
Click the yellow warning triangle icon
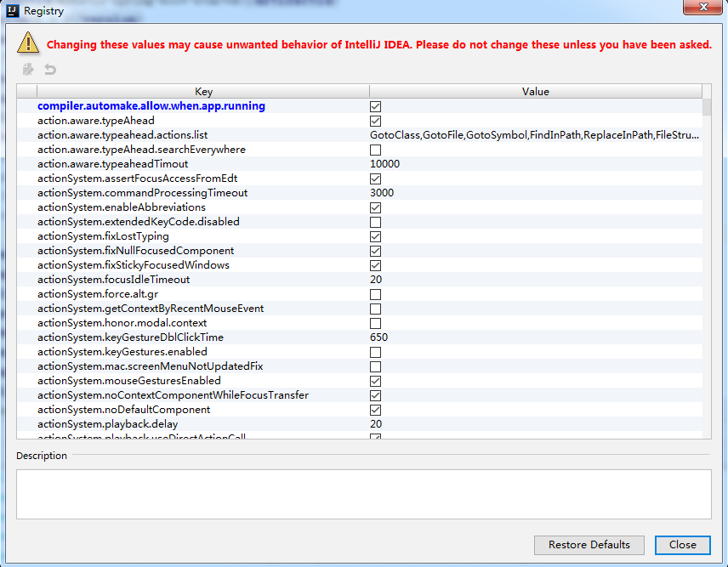(x=28, y=43)
